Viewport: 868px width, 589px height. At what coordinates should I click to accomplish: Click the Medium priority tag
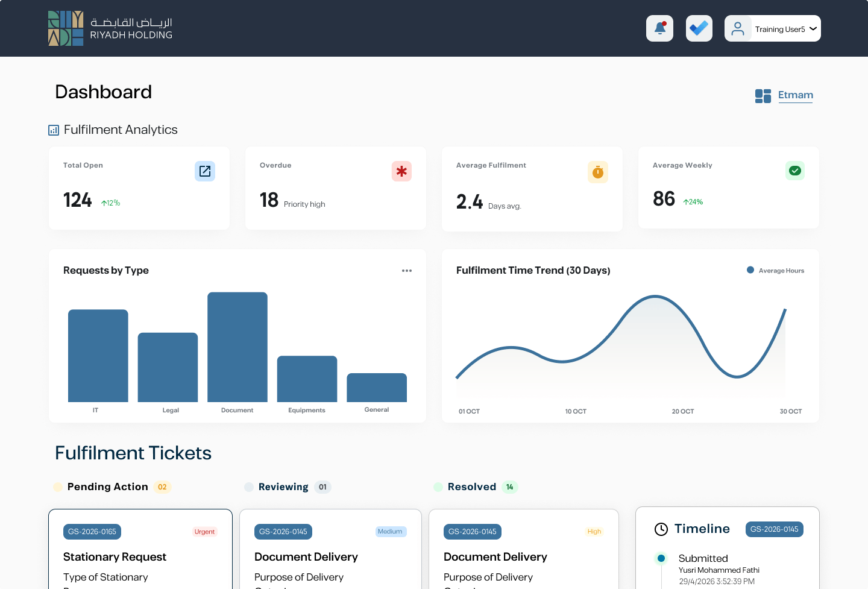(x=391, y=532)
